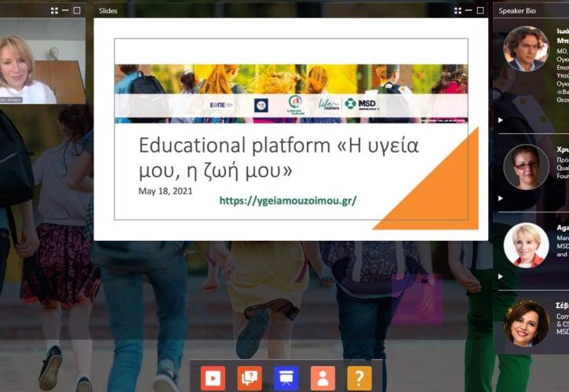569x392 pixels.
Task: Expand the third speaker's bio arrow
Action: tap(501, 276)
